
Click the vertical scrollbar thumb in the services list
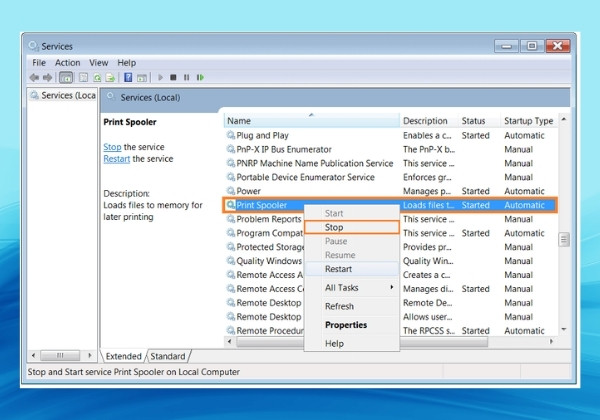(x=564, y=240)
